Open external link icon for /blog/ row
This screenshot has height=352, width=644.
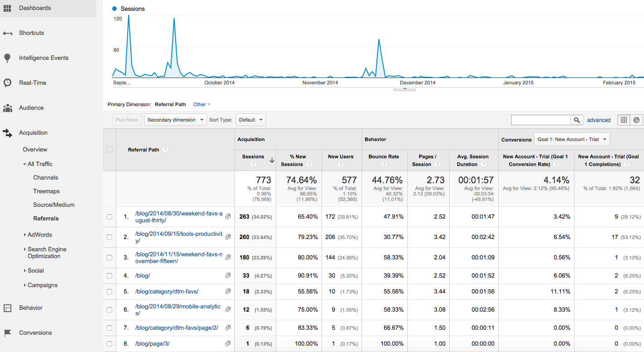point(228,275)
